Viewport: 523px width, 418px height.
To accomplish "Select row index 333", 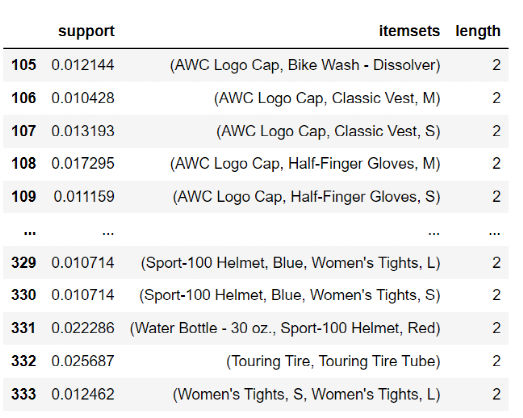I will click(23, 394).
